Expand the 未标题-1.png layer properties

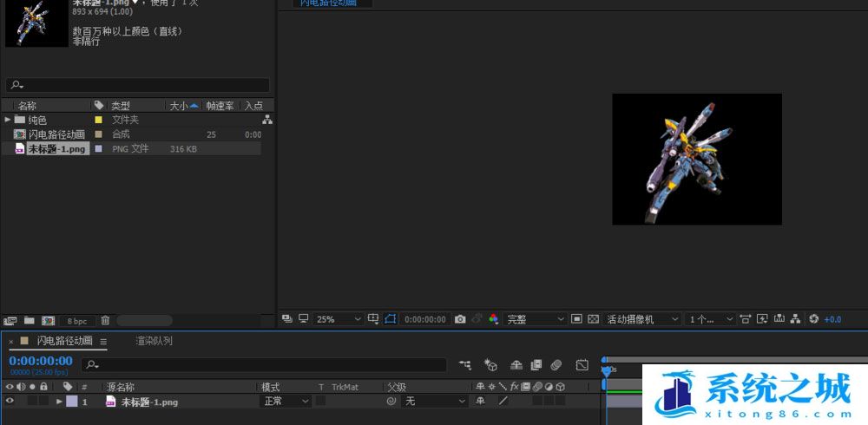pyautogui.click(x=59, y=402)
